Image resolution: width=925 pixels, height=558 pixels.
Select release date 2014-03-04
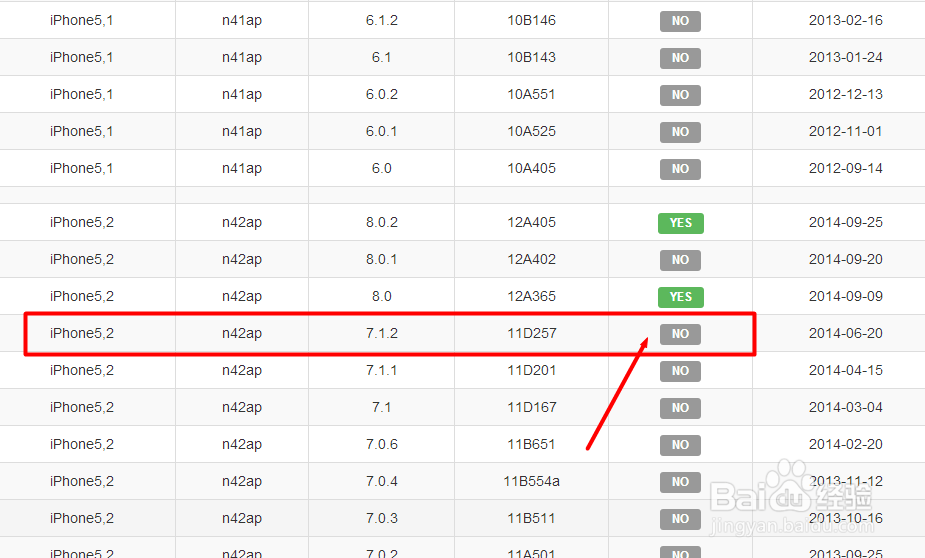pyautogui.click(x=845, y=407)
